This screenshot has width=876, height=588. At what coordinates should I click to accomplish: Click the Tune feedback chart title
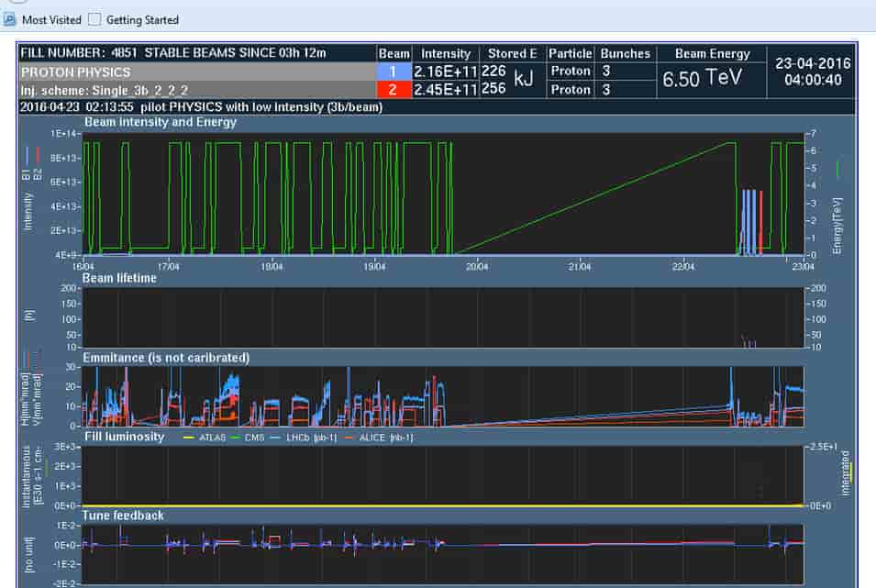click(124, 516)
